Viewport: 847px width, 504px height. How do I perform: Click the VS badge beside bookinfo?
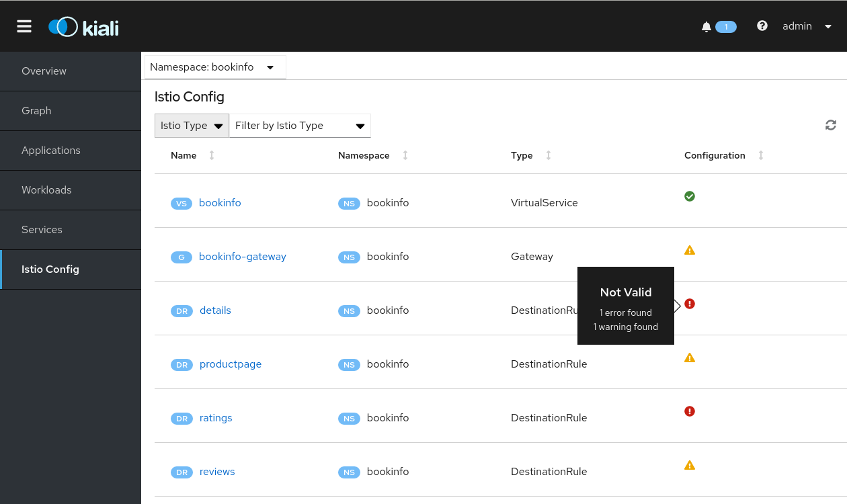(x=182, y=204)
